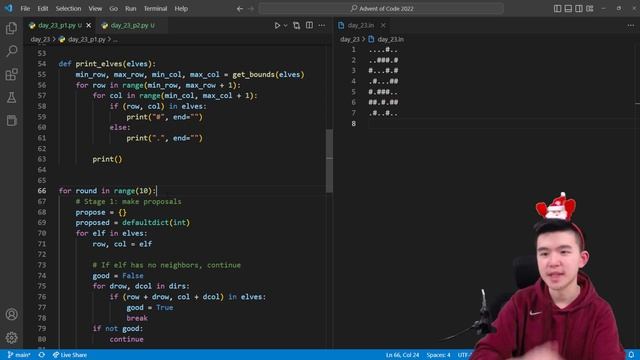Screen dimensions: 640x360
Task: Open more actions for right editor group
Action: pos(631,25)
